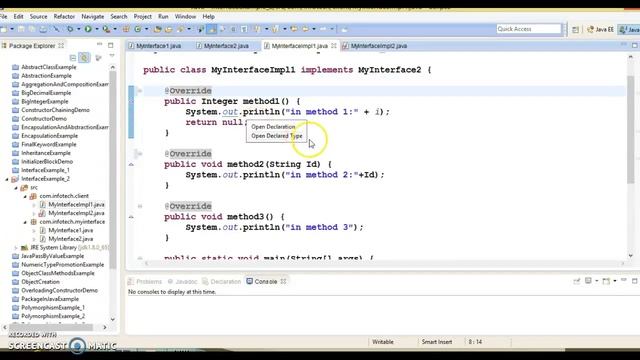The height and width of the screenshot is (360, 640).
Task: Collapse the src folder node
Action: 16,188
